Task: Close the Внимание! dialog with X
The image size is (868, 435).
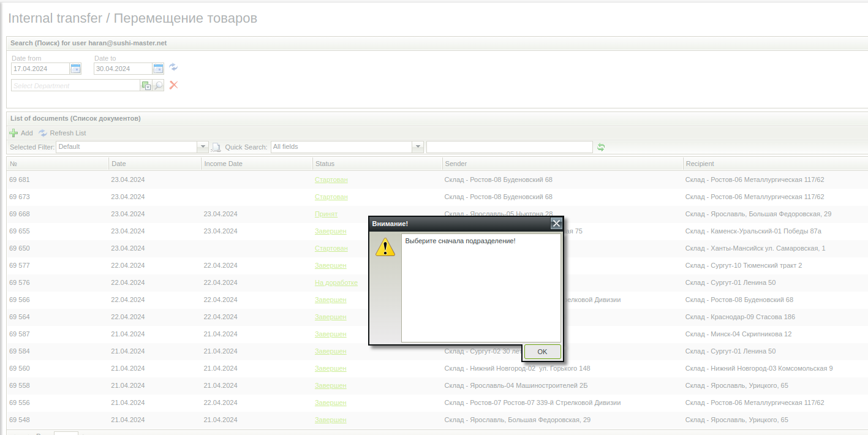Action: coord(556,224)
